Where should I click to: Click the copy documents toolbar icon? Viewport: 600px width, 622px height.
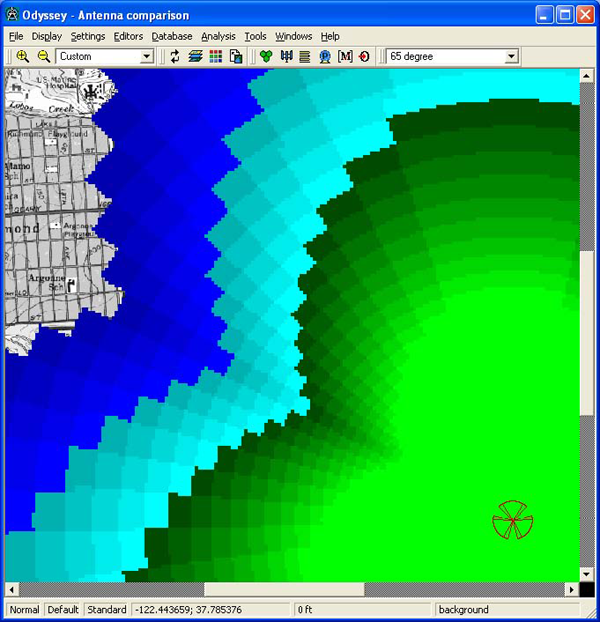coord(235,57)
